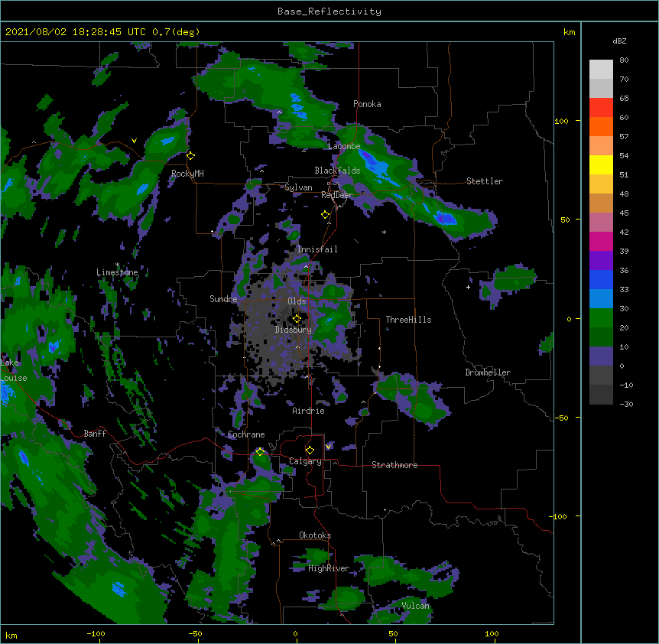Select the yellow diamond marker between Olds and Didsbury
The width and height of the screenshot is (659, 644).
297,318
